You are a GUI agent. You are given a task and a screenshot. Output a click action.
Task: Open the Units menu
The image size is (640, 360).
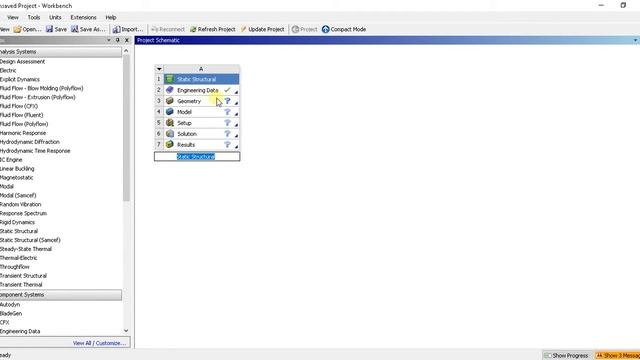point(55,18)
